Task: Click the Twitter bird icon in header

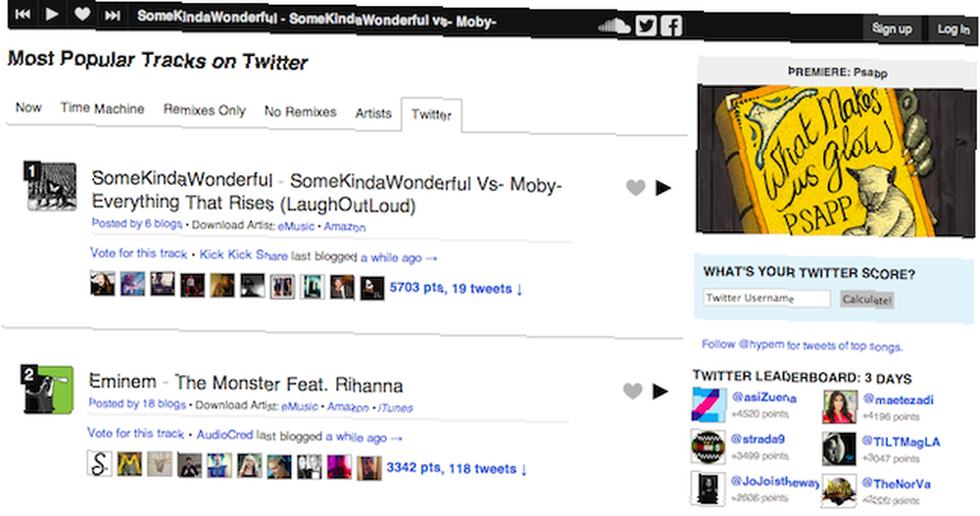Action: click(x=646, y=25)
